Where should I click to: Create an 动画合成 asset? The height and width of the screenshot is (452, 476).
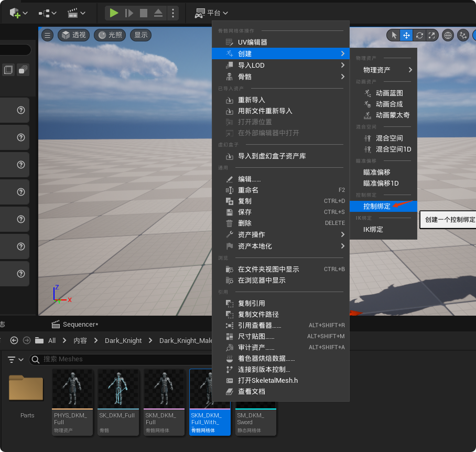click(383, 104)
